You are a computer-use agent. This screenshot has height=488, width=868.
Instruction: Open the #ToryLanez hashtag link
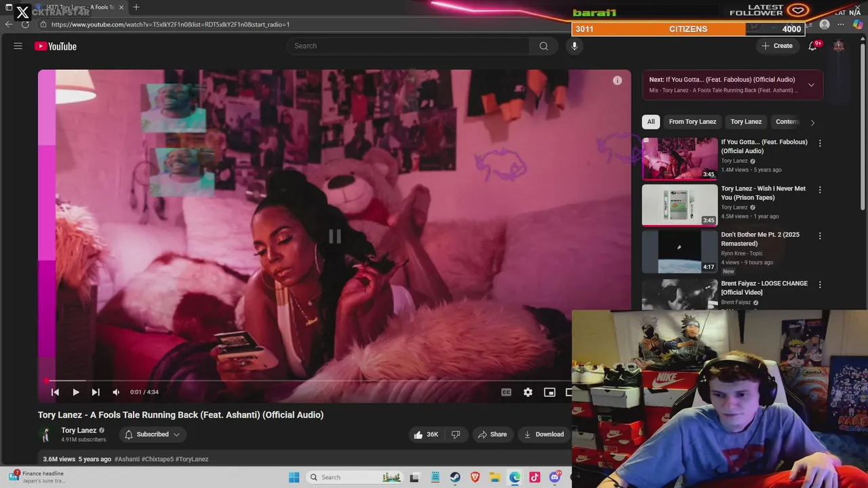192,459
